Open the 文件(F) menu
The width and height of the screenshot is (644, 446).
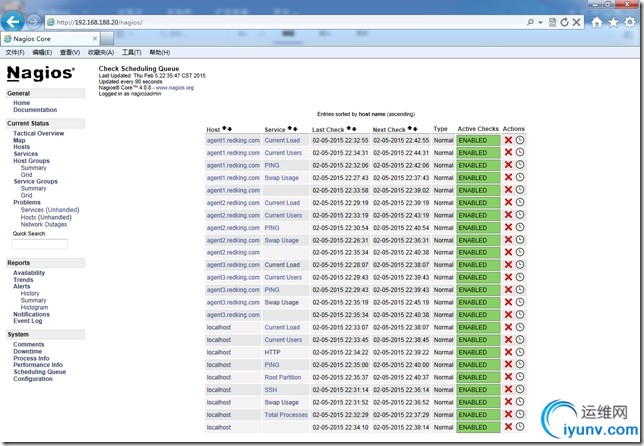(15, 52)
